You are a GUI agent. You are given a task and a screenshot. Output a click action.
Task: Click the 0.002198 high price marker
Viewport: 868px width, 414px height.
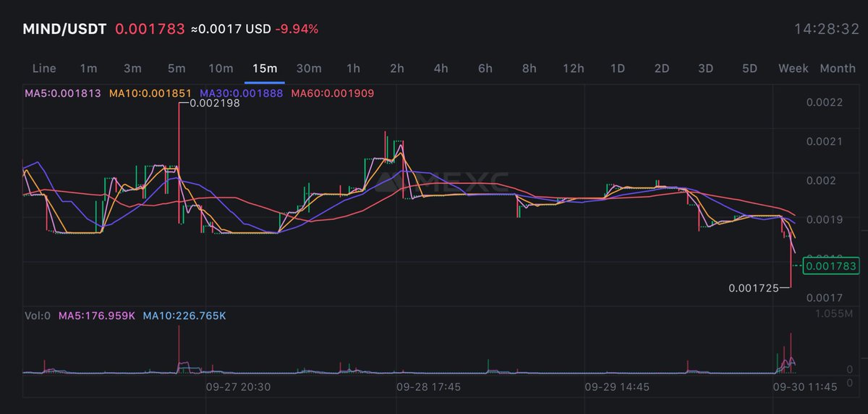(213, 103)
